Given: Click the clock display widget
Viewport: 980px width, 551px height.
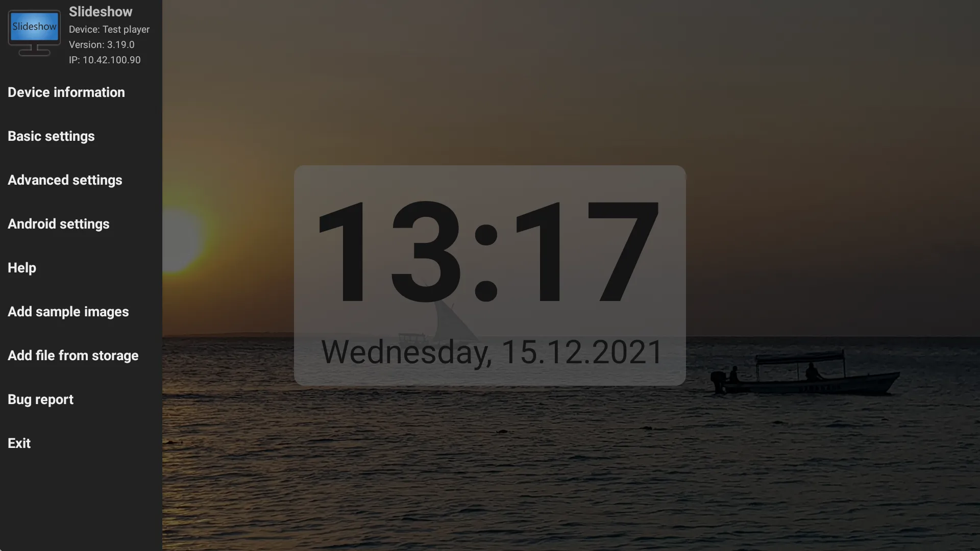Looking at the screenshot, I should (490, 275).
